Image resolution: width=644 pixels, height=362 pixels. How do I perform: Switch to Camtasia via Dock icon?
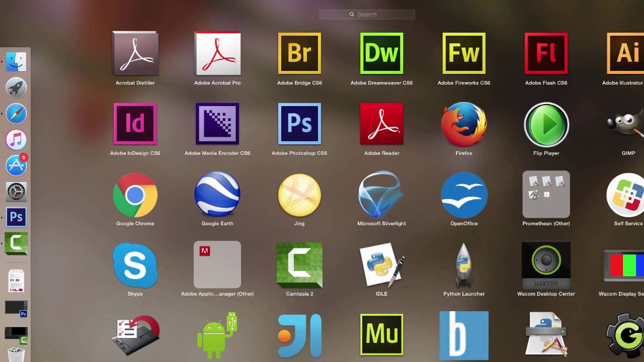click(16, 244)
